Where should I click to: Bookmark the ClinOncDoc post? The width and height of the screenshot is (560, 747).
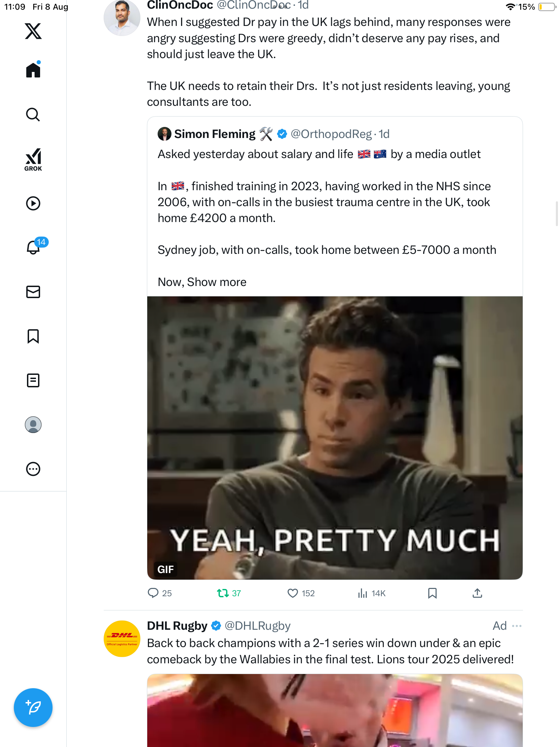click(x=432, y=593)
